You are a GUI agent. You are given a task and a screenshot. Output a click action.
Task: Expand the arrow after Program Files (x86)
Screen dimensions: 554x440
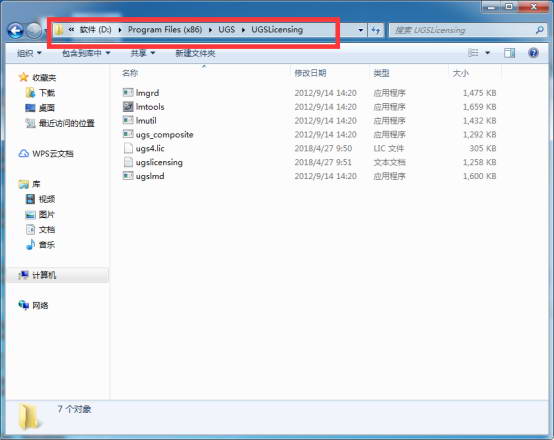click(x=210, y=30)
